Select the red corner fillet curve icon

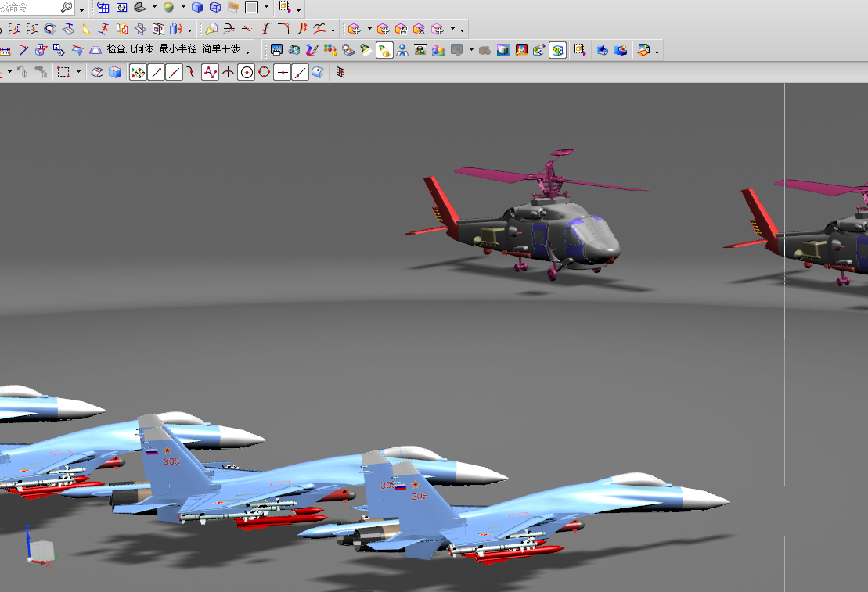(283, 29)
